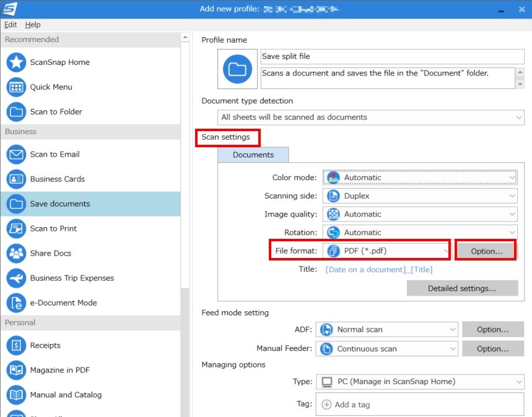The width and height of the screenshot is (532, 417).
Task: Choose the Scan to Email envelope icon
Action: tap(16, 155)
